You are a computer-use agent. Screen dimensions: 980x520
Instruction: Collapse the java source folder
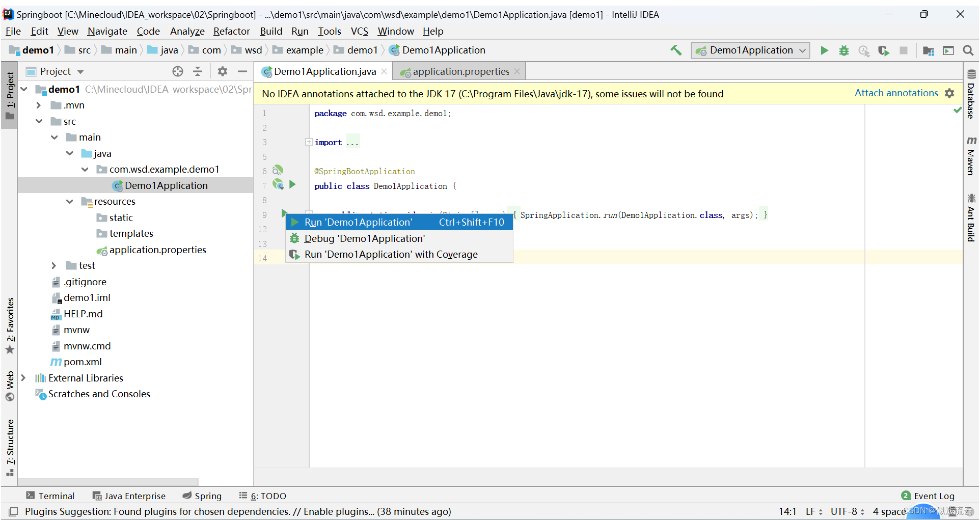click(69, 153)
